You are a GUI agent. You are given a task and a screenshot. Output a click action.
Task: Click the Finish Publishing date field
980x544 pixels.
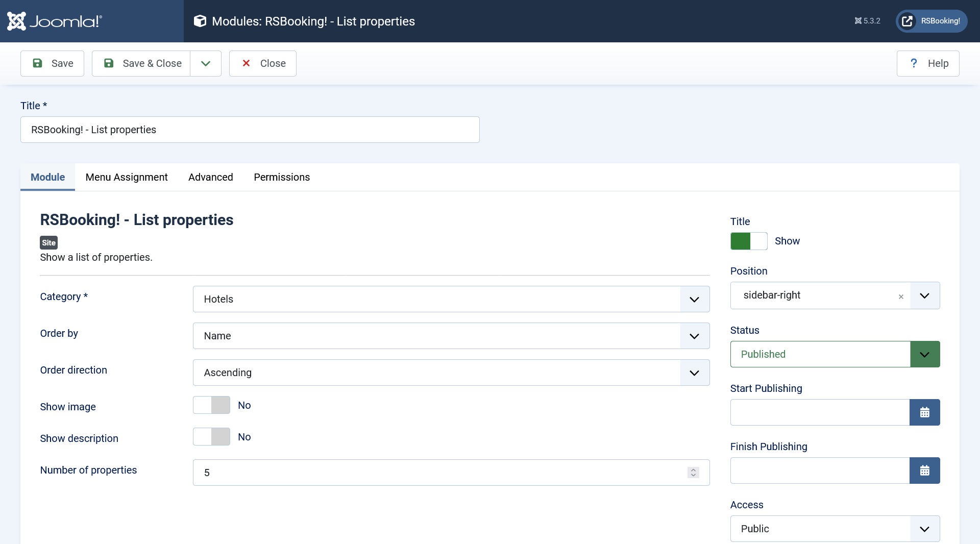[820, 471]
